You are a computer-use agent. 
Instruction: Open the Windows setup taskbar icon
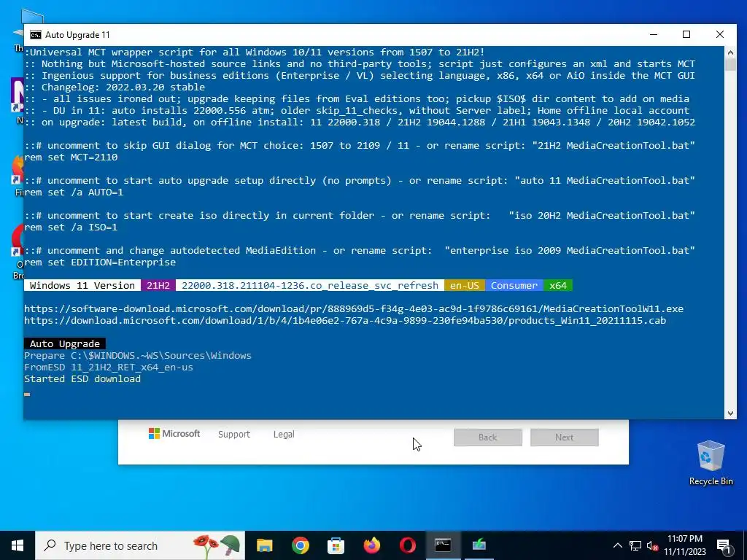(x=479, y=545)
